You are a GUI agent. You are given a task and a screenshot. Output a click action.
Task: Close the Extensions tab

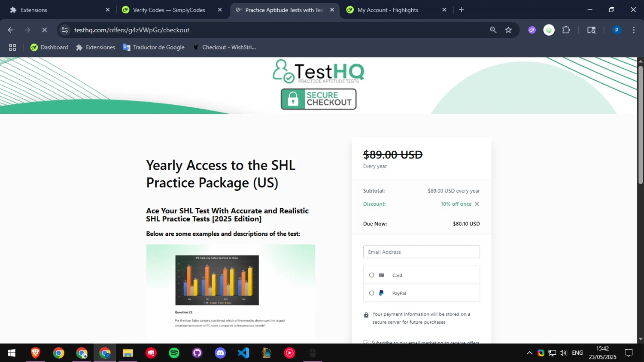coord(108,10)
